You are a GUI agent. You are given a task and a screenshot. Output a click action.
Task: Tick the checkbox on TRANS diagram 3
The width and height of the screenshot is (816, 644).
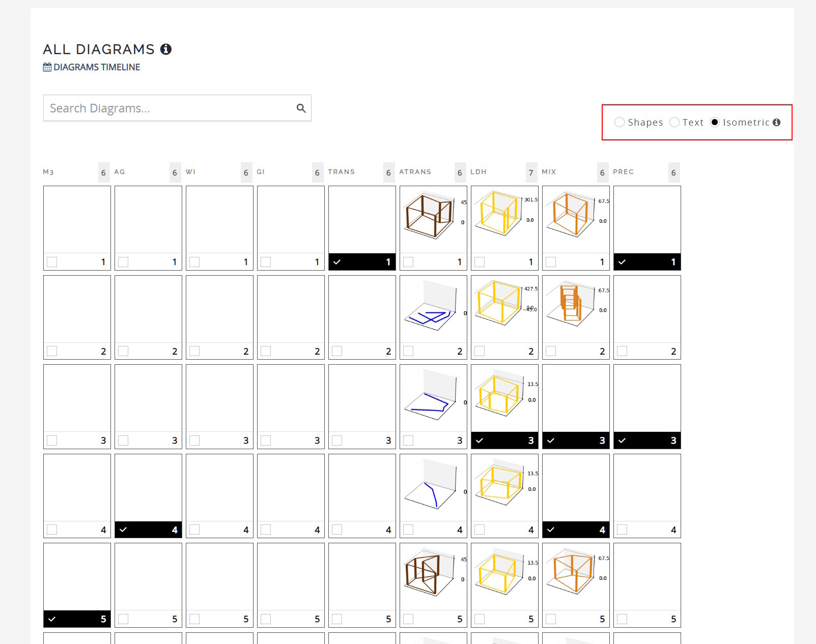click(x=337, y=441)
